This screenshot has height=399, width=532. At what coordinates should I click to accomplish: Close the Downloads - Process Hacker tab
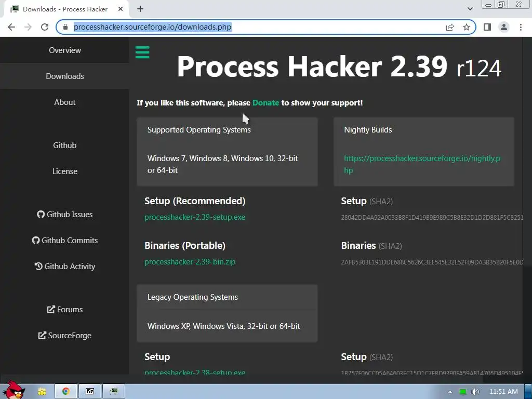pos(121,9)
